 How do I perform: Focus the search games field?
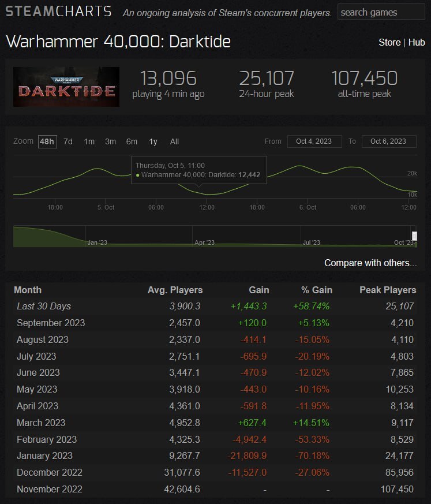[x=381, y=12]
